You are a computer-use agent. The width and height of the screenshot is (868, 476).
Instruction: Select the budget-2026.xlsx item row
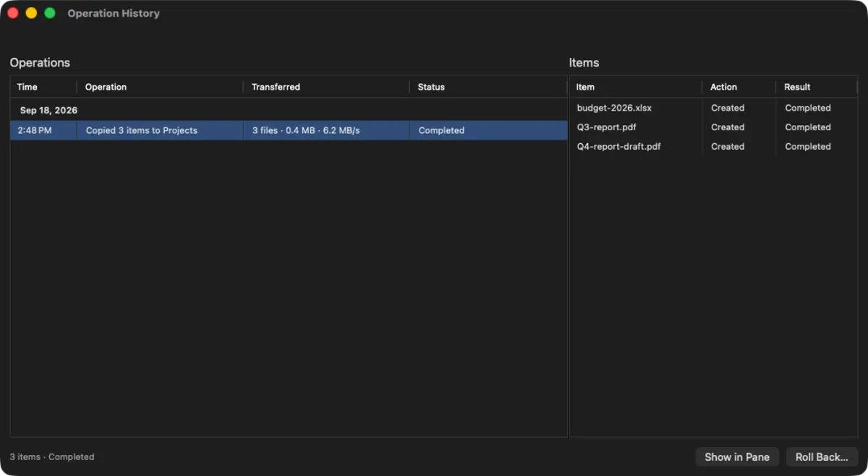(x=713, y=108)
